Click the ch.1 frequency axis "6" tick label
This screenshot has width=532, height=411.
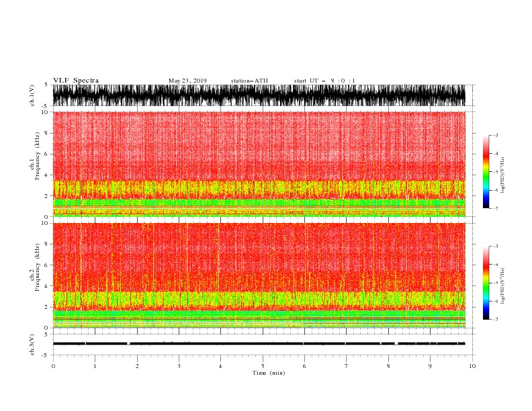pos(46,154)
